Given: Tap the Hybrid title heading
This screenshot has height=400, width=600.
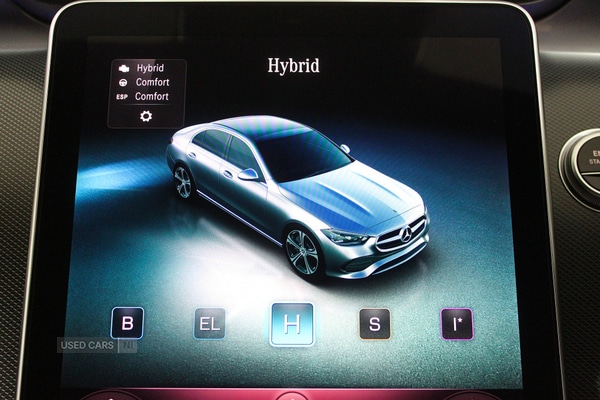Looking at the screenshot, I should click(x=293, y=66).
